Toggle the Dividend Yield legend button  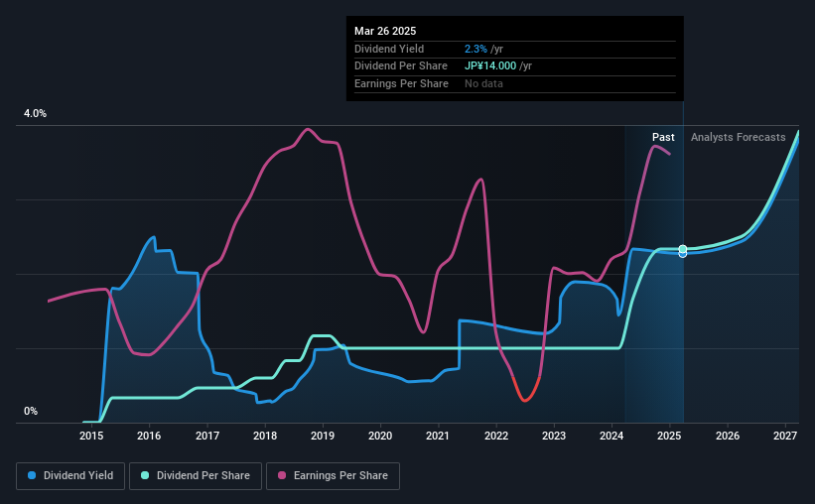(70, 476)
